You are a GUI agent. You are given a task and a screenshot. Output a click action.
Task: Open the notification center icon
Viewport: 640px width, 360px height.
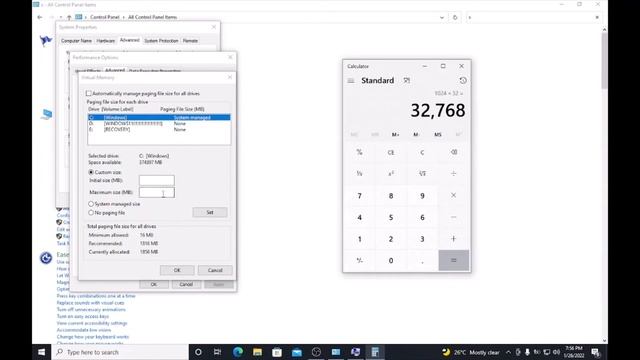click(596, 352)
